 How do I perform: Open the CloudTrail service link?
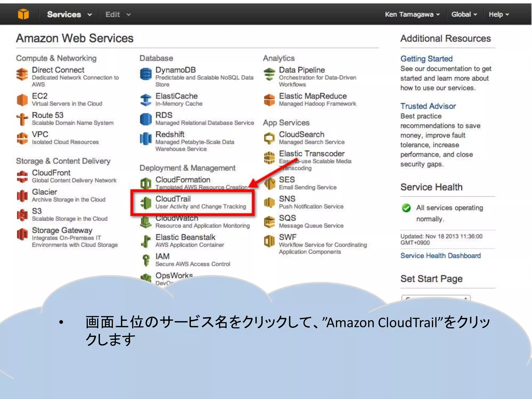(x=173, y=199)
